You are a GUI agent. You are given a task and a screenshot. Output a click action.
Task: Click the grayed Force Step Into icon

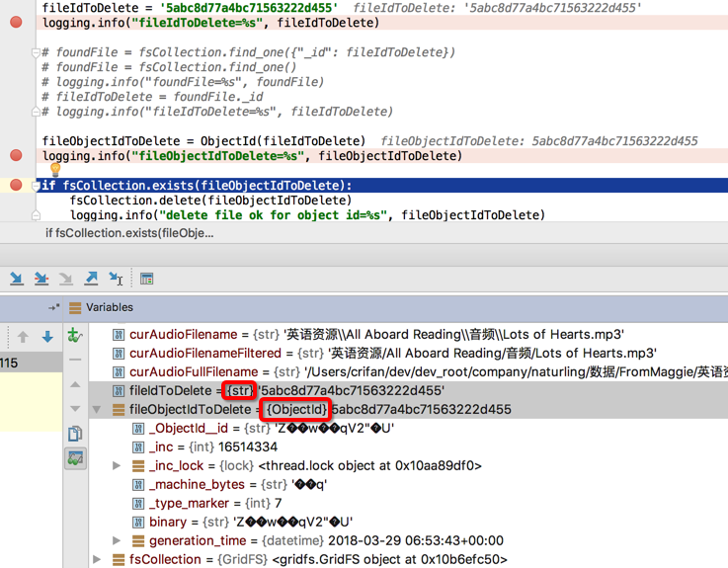[66, 279]
